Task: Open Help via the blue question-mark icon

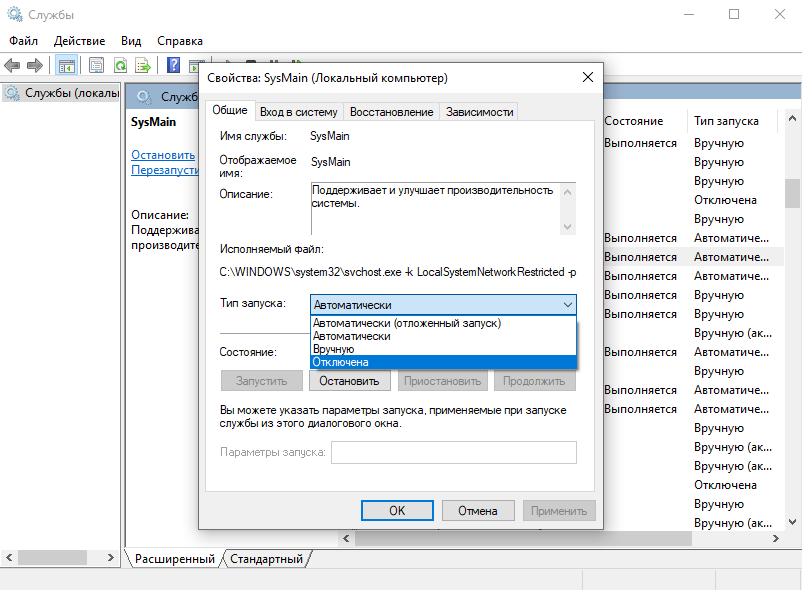Action: pos(173,66)
